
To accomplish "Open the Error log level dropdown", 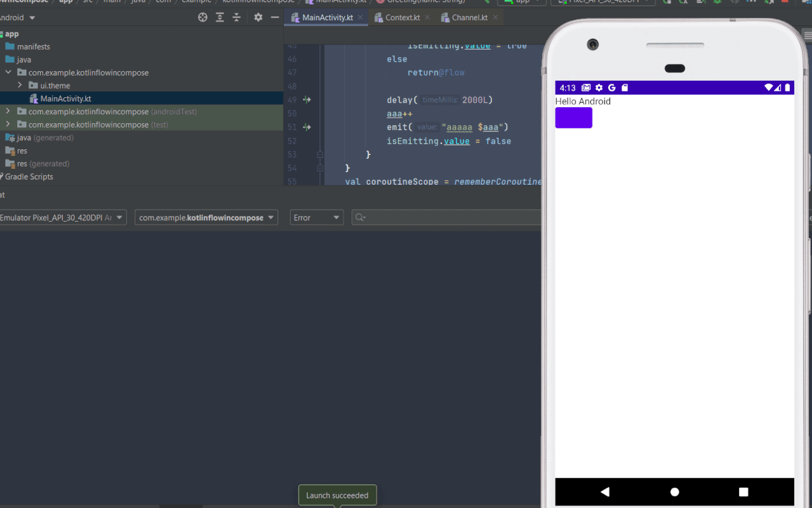I will [x=317, y=218].
